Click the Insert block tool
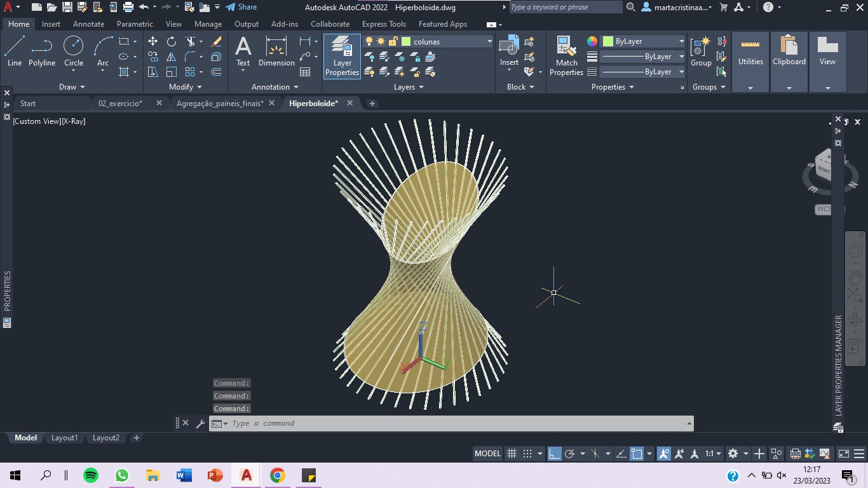This screenshot has height=488, width=868. click(509, 51)
